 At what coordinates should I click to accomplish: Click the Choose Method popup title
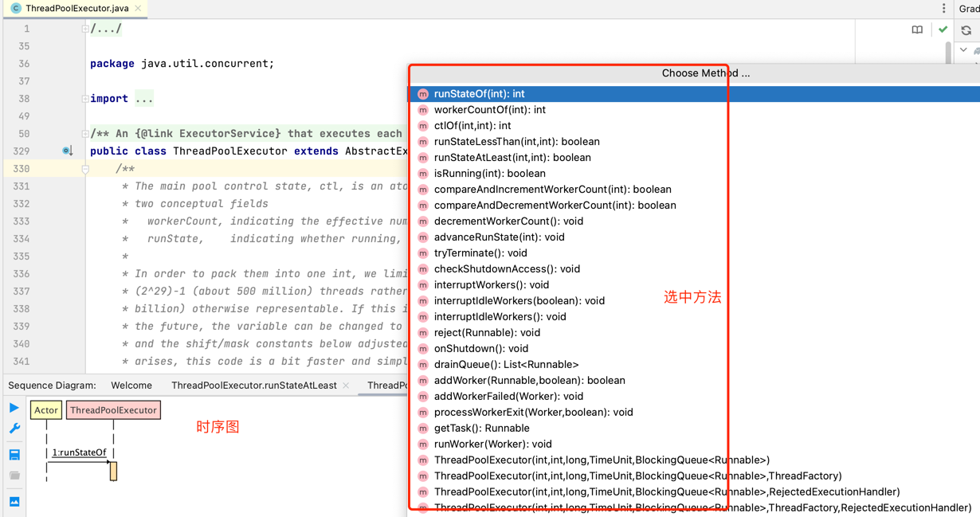[706, 73]
